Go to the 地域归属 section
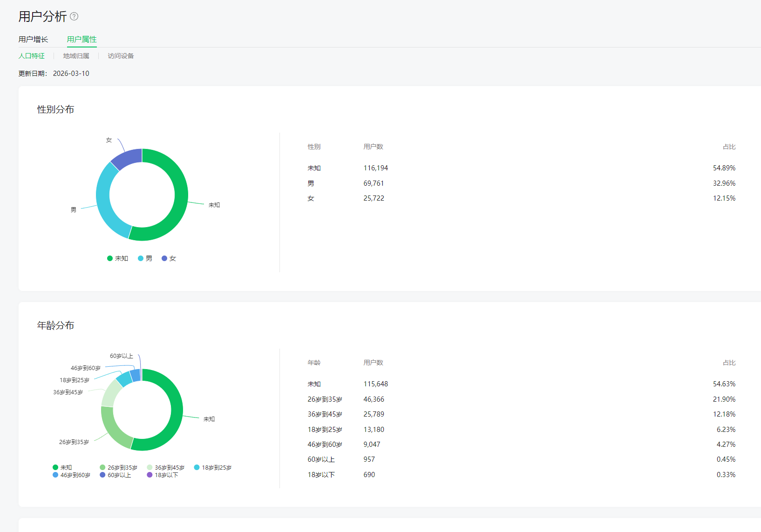 pos(76,56)
